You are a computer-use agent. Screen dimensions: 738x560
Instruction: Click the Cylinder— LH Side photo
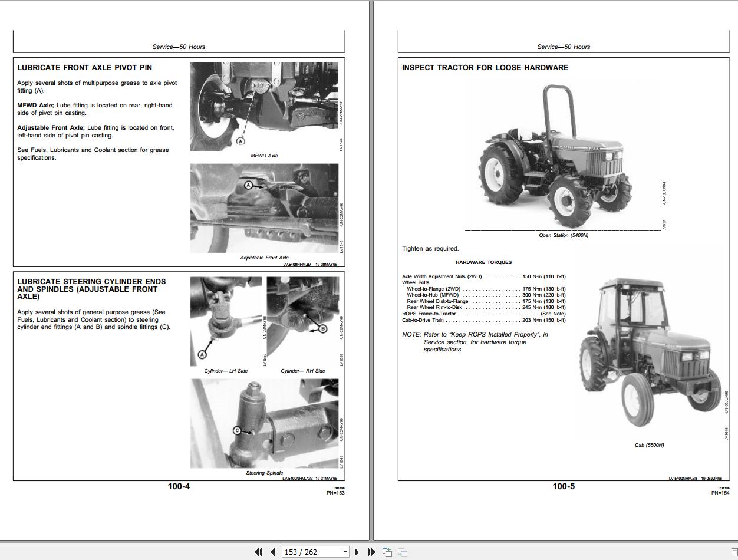tap(226, 321)
